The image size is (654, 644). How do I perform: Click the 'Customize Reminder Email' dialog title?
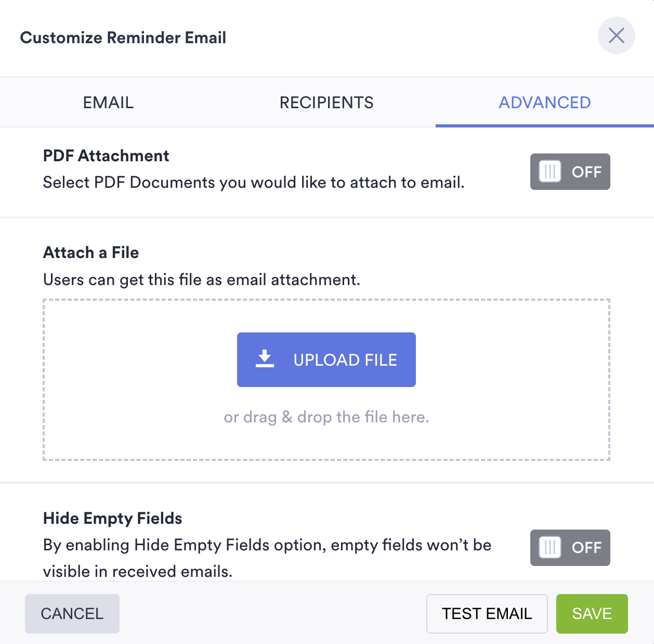pos(123,37)
